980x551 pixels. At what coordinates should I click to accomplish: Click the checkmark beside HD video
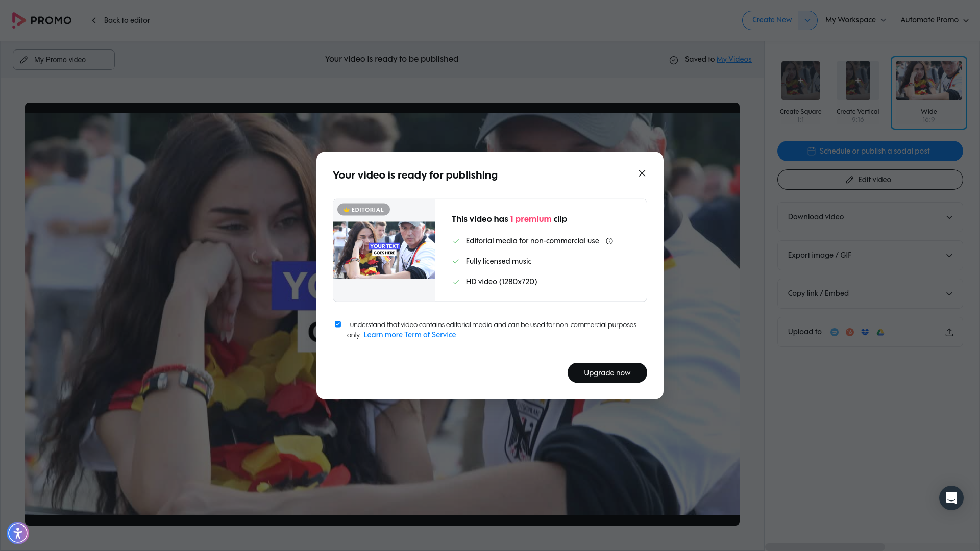[456, 282]
